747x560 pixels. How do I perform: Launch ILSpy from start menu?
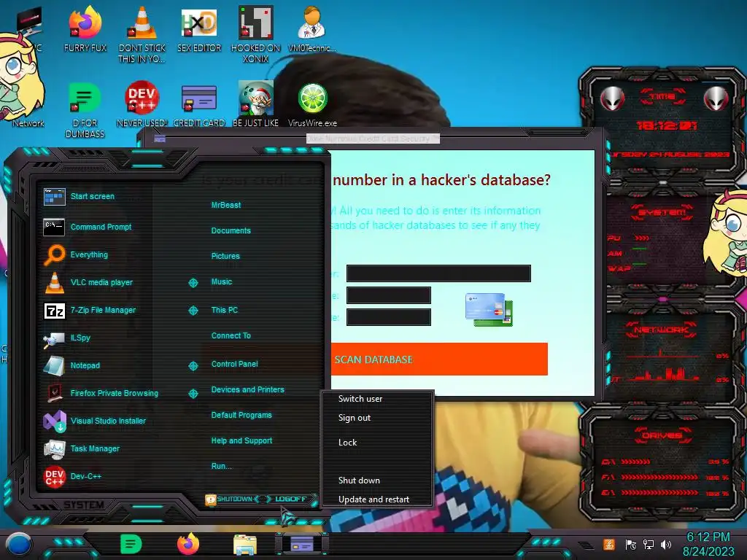66,338
